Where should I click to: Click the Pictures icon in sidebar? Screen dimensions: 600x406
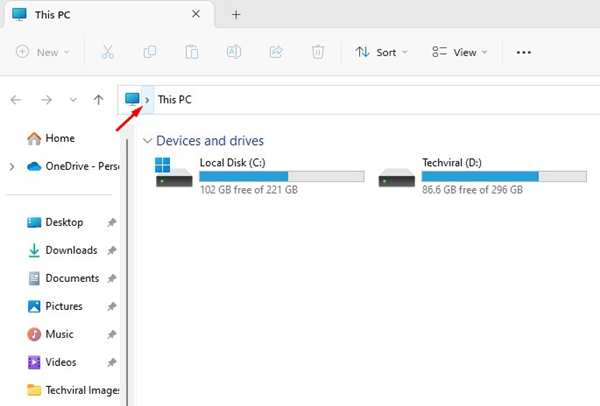click(x=34, y=306)
